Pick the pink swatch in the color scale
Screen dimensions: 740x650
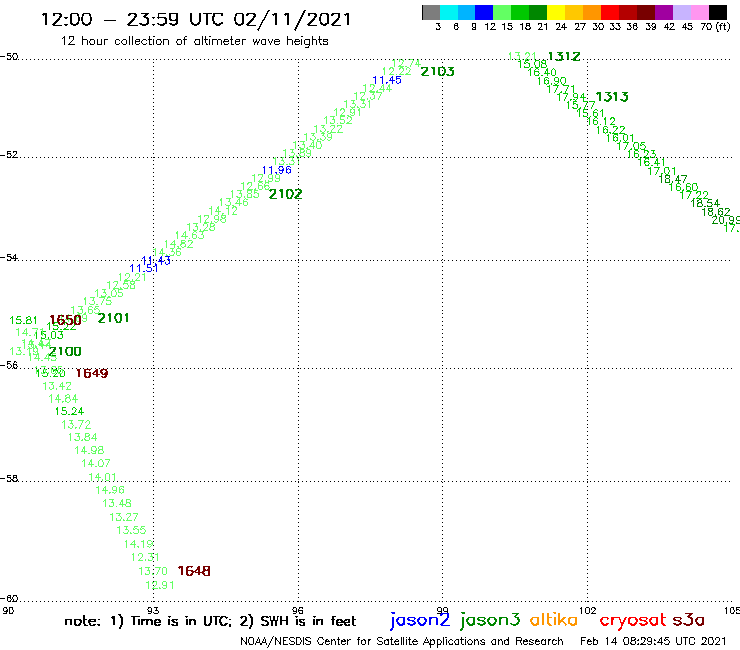click(x=700, y=12)
